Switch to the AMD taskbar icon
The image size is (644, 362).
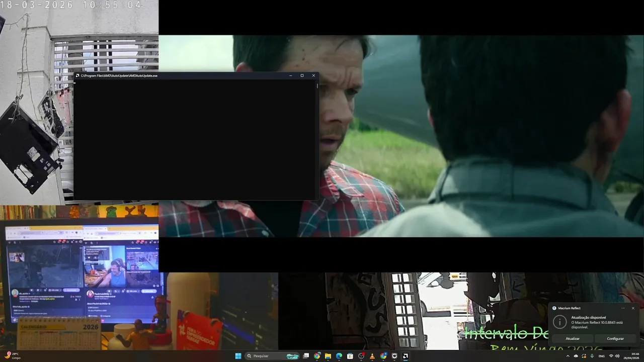406,356
